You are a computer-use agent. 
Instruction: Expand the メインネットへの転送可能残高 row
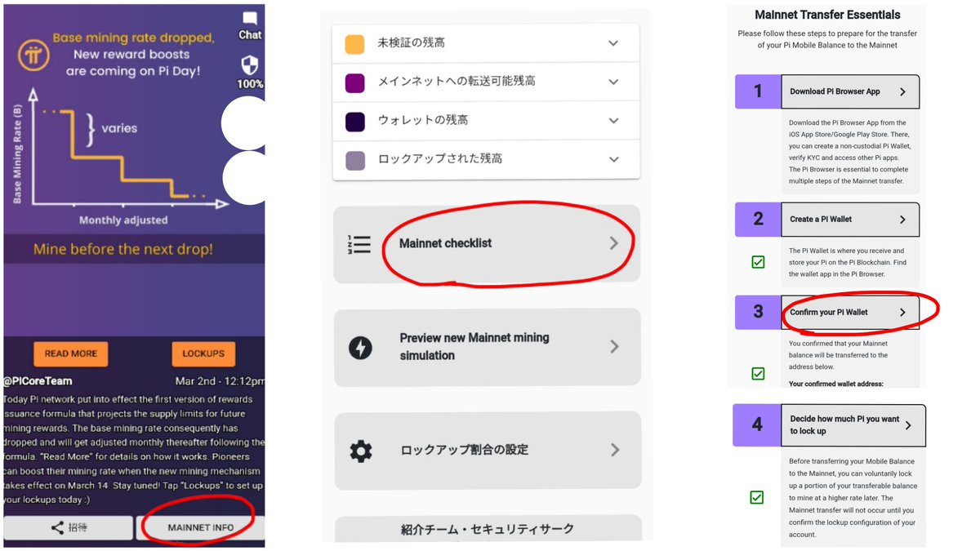pyautogui.click(x=486, y=82)
